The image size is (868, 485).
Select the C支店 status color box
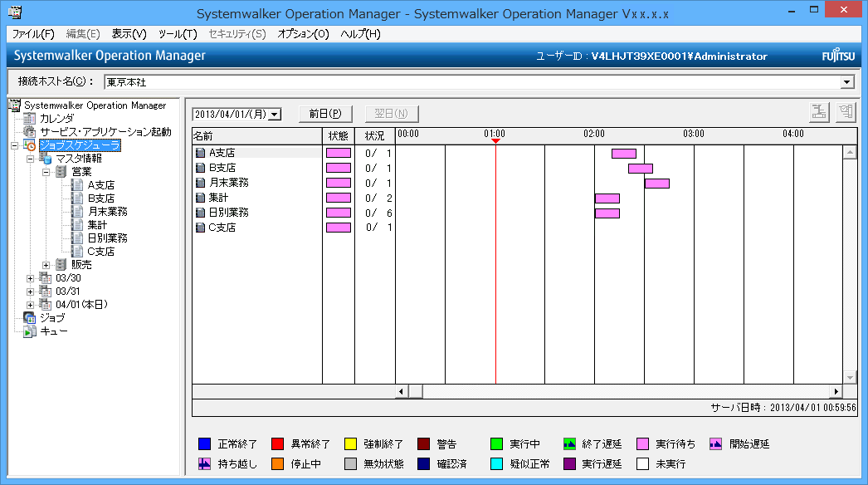[339, 228]
